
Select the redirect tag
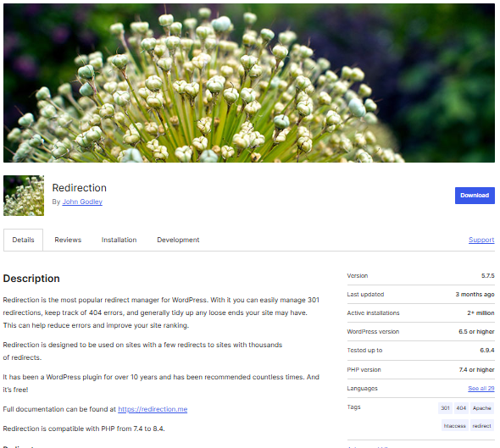coord(482,426)
